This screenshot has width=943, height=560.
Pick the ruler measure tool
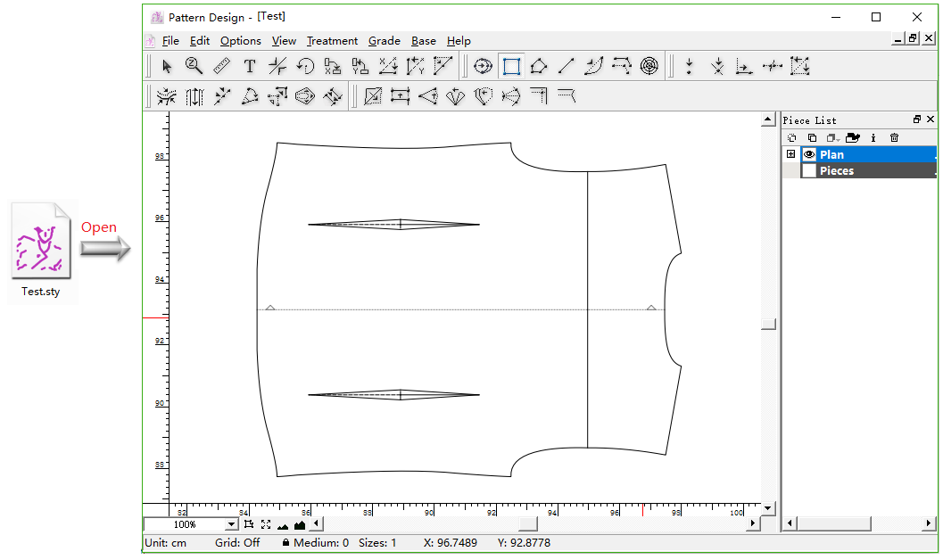[x=221, y=66]
